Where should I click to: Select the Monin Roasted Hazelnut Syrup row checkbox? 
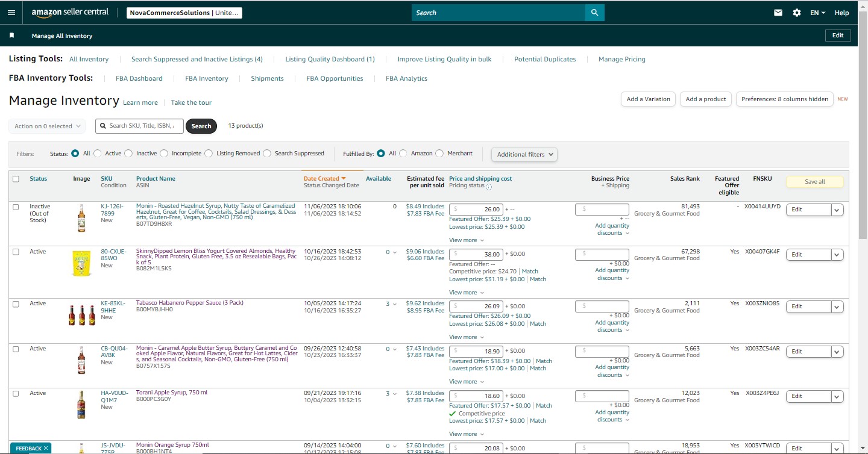(16, 207)
